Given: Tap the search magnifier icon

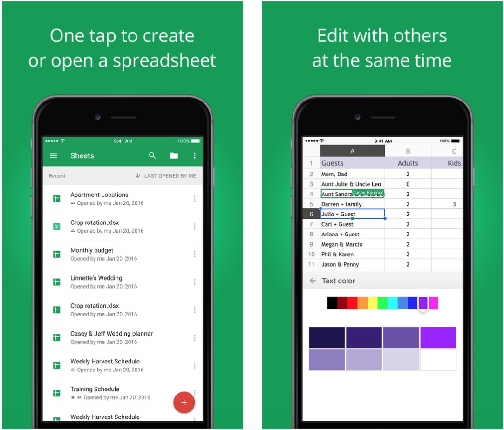Looking at the screenshot, I should pyautogui.click(x=152, y=156).
